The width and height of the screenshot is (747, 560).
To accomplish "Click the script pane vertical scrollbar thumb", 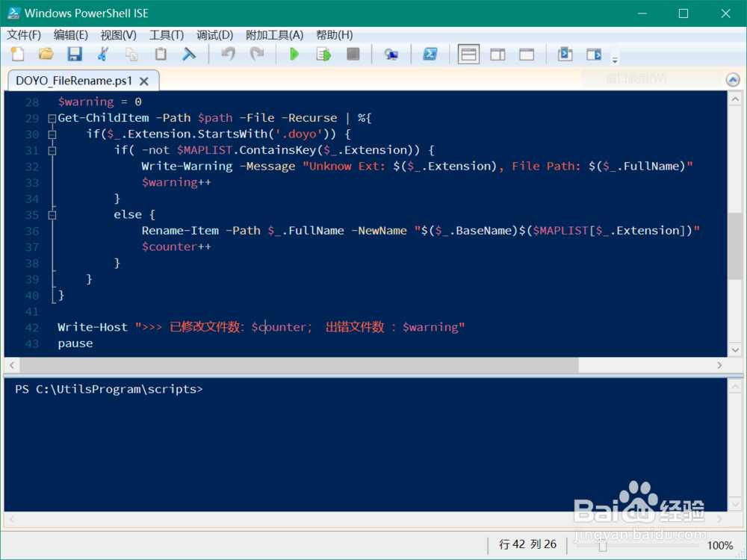I will coord(734,246).
